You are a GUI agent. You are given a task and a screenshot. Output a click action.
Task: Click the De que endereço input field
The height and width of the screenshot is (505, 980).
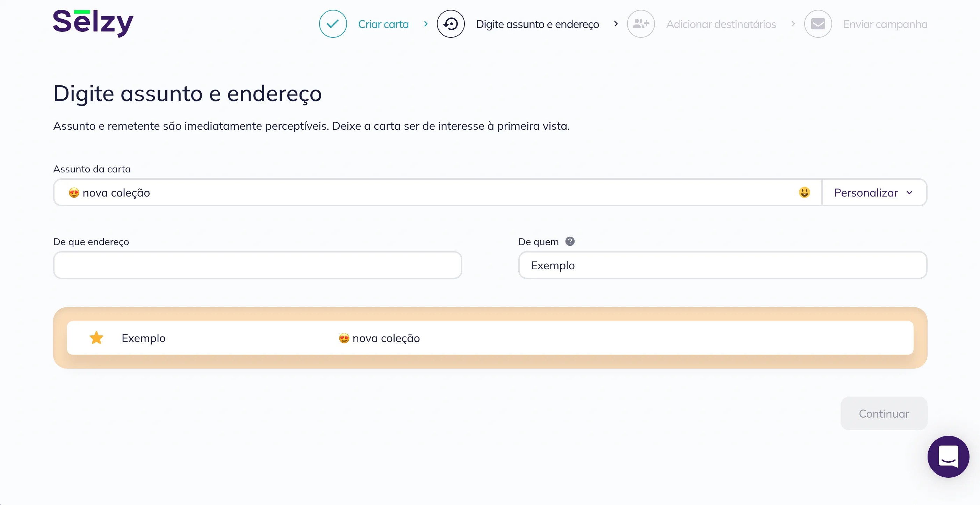[258, 265]
